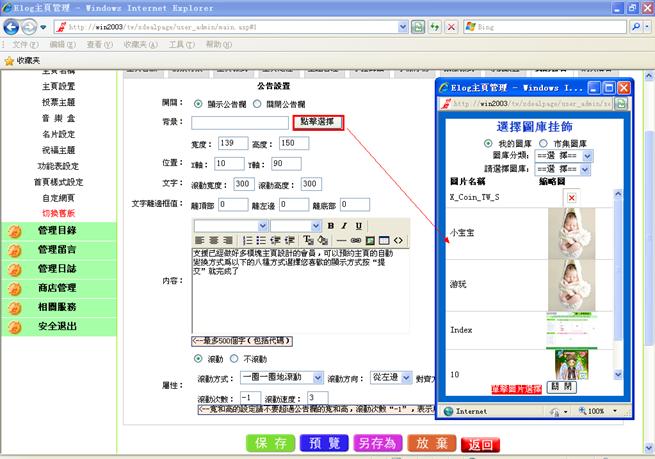Apply italic using the I icon

coord(345,226)
